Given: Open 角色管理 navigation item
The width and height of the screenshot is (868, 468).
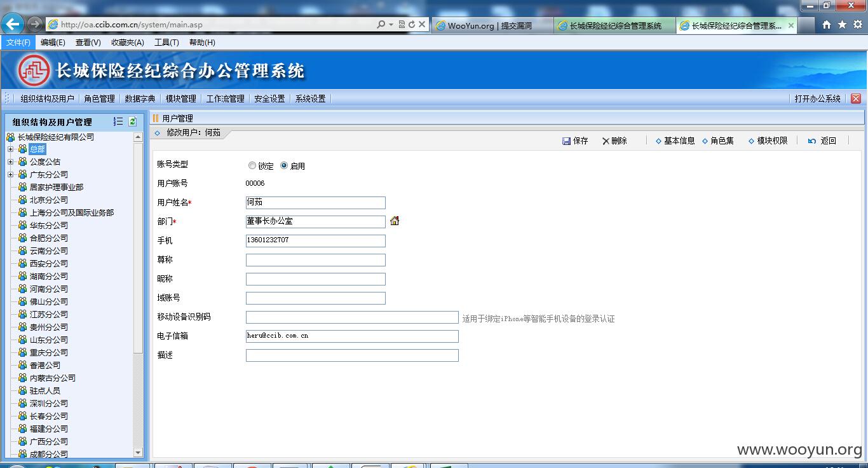Looking at the screenshot, I should tap(100, 99).
